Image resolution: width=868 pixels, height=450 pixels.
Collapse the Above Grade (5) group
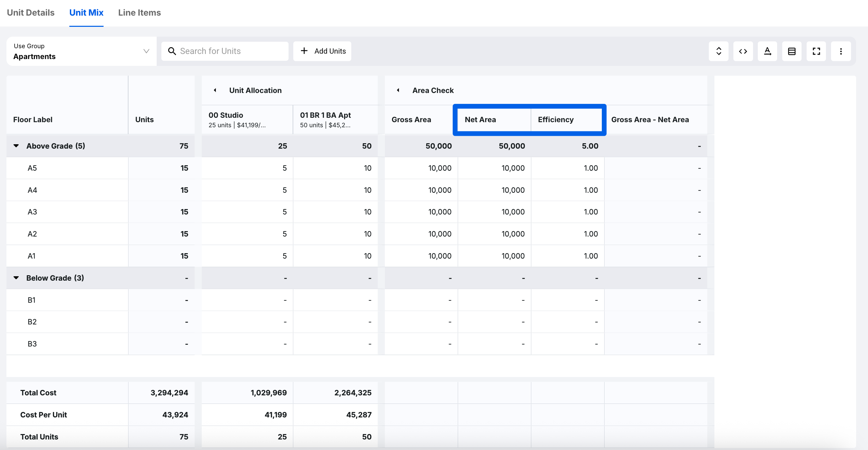point(16,146)
